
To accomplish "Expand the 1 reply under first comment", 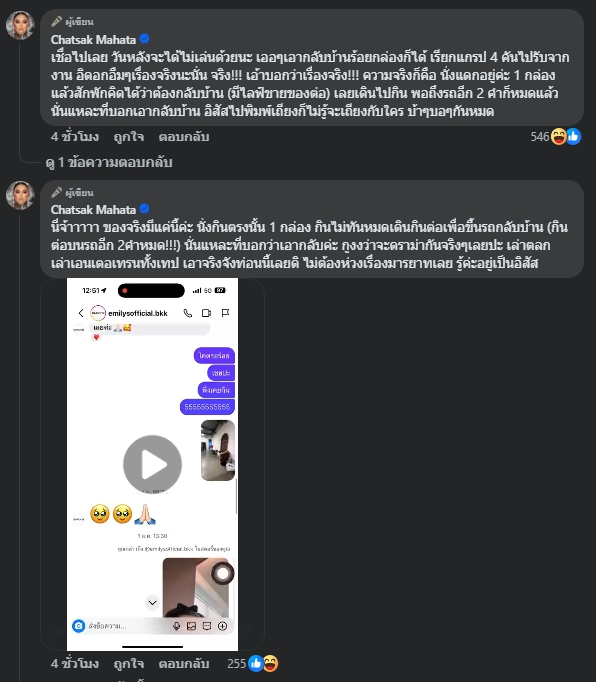I will coord(109,162).
